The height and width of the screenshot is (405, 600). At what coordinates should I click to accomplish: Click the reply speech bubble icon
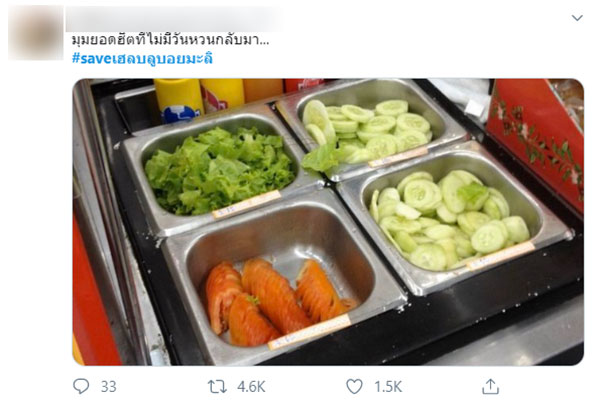coord(81,386)
